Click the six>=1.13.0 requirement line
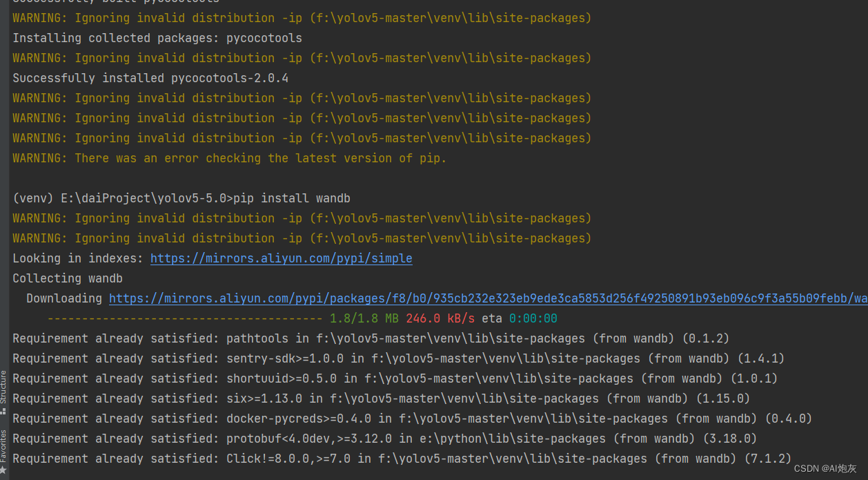 382,399
